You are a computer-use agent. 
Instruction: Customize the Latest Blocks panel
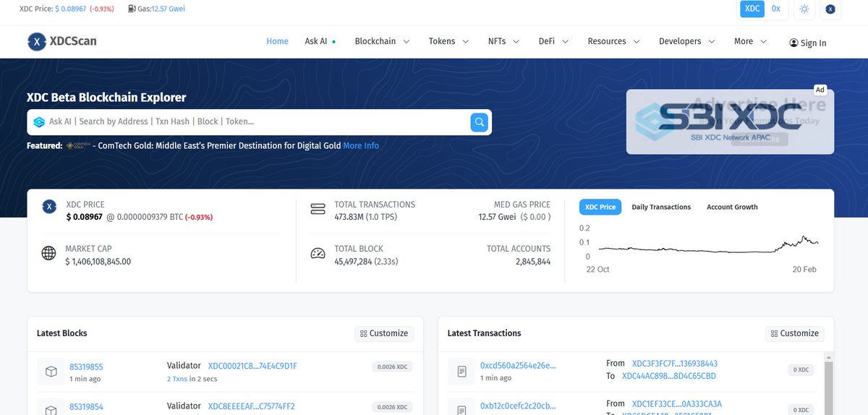tap(384, 333)
